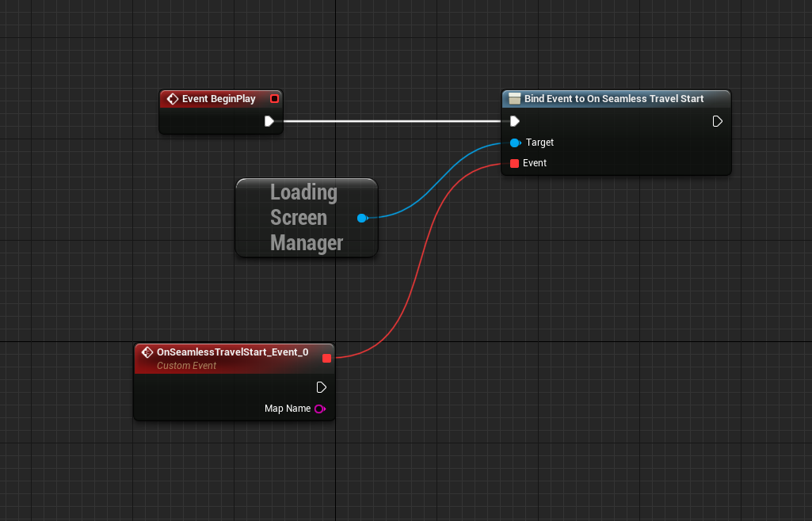
Task: Click the Event BeginPlay diamond icon
Action: (172, 99)
